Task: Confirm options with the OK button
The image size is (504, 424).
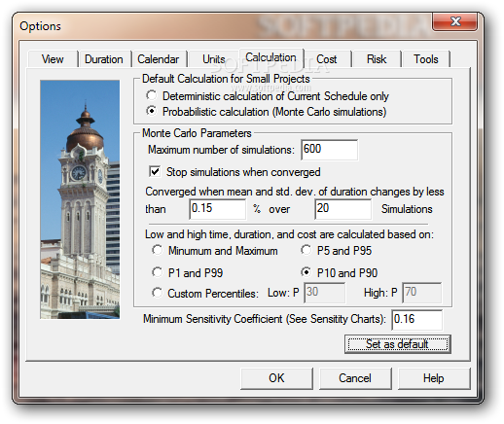Action: 276,378
